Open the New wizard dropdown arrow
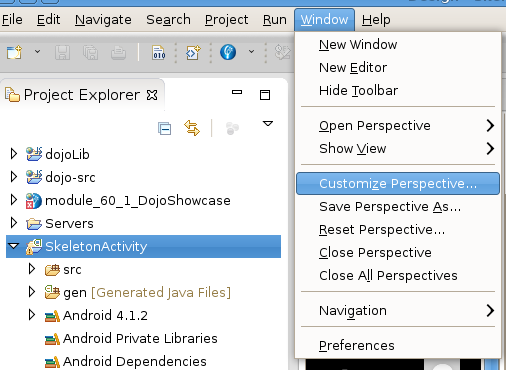This screenshot has height=370, width=506. click(37, 52)
